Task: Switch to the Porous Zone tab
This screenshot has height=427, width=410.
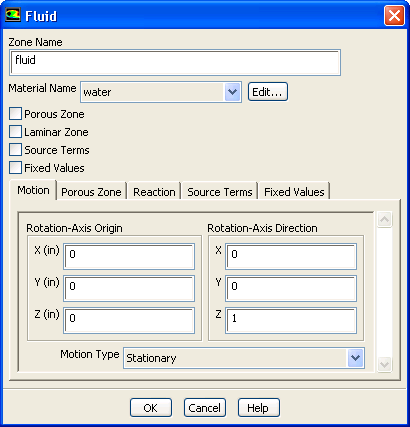Action: 91,192
